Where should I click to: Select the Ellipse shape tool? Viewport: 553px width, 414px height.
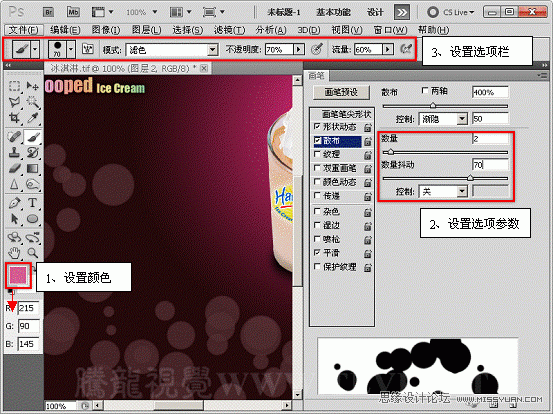tap(32, 219)
